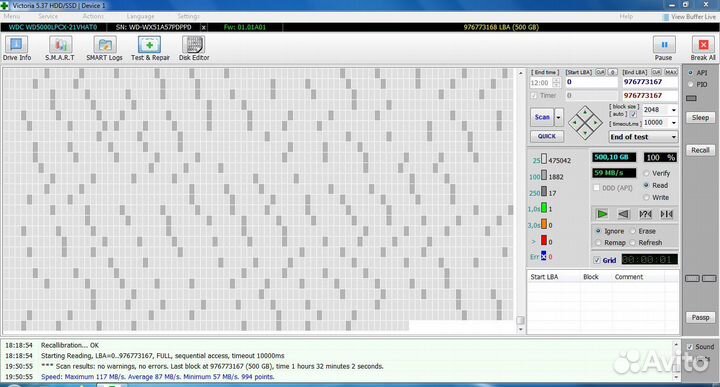Image resolution: width=720 pixels, height=387 pixels.
Task: Choose Refresh for bad blocks
Action: [x=632, y=242]
